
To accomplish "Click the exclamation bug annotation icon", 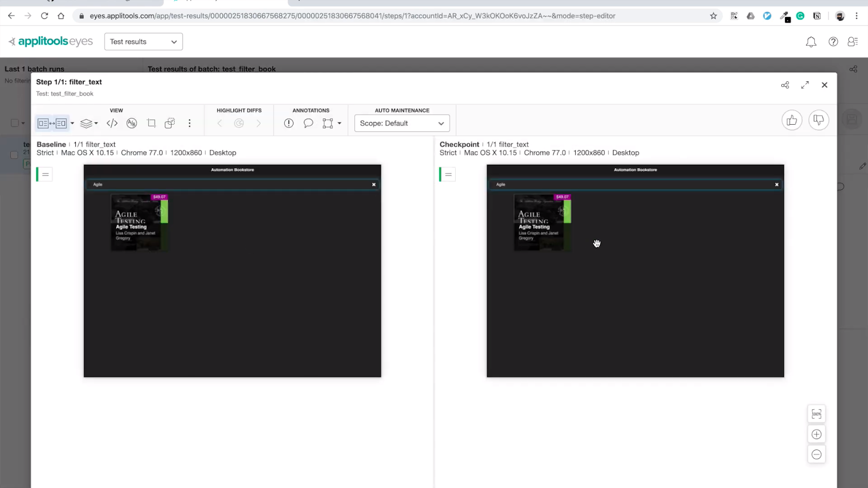I will [289, 124].
